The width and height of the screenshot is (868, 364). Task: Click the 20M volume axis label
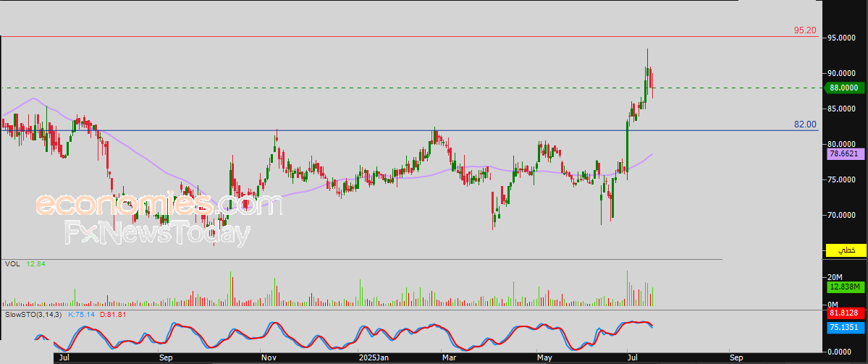[x=835, y=277]
